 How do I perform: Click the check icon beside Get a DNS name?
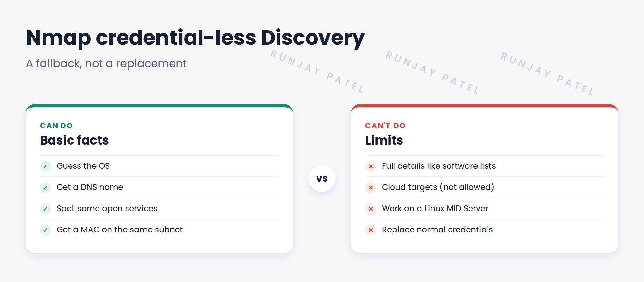point(45,187)
